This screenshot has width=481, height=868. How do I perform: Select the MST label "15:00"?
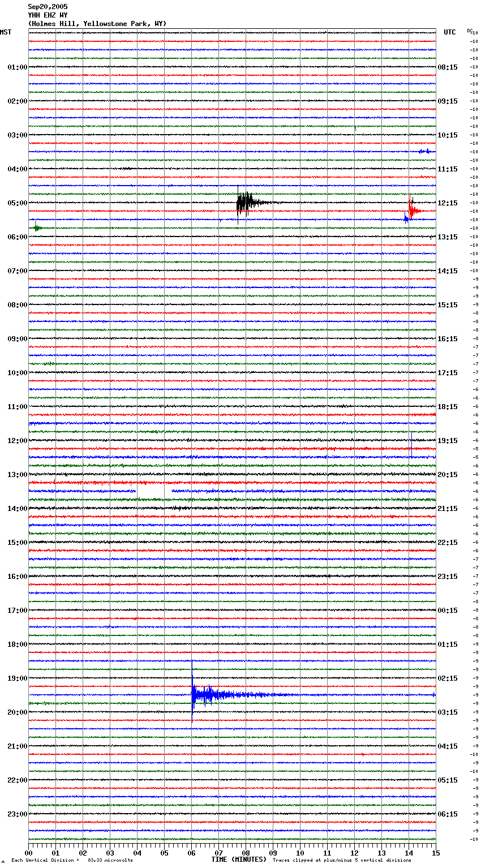(x=18, y=543)
